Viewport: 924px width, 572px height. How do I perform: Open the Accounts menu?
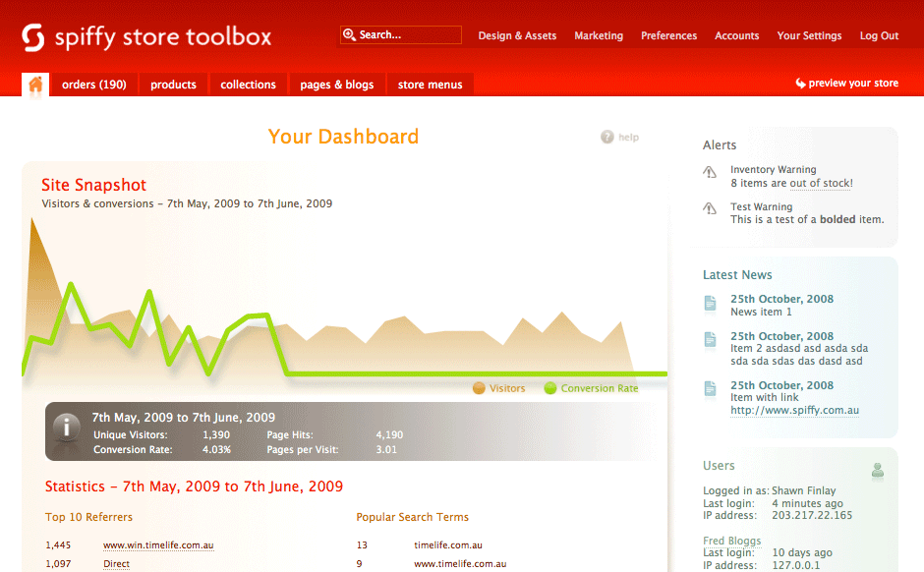point(736,35)
